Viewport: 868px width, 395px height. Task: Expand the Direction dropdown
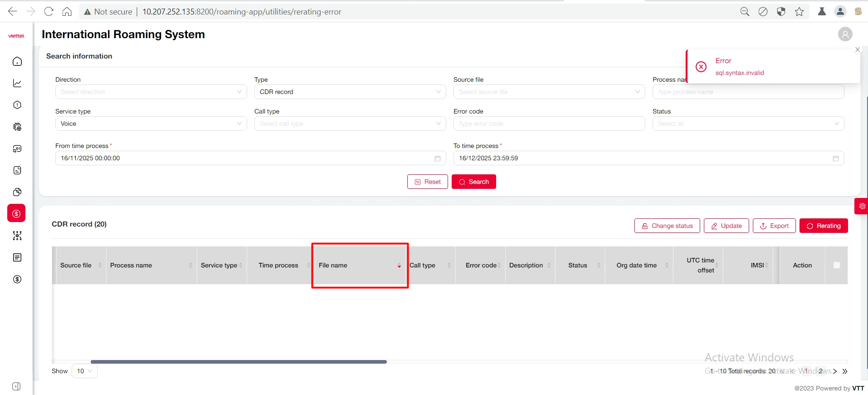coord(151,92)
